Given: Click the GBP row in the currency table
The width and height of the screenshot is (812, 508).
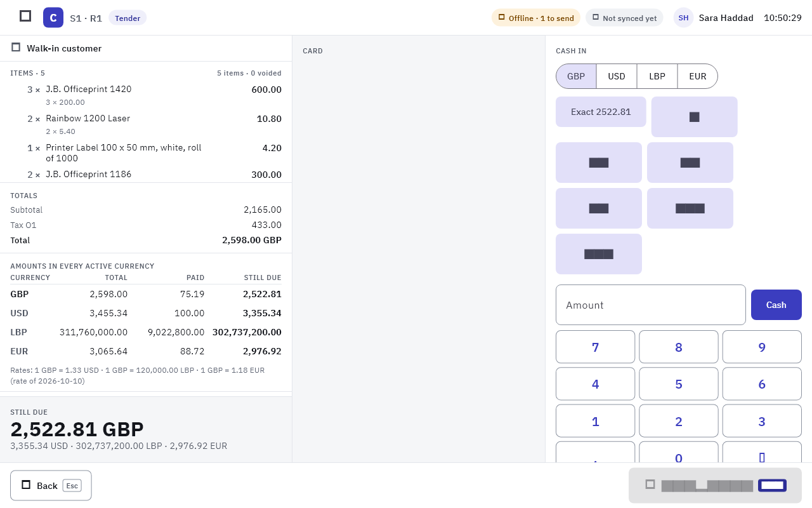Looking at the screenshot, I should 146,294.
